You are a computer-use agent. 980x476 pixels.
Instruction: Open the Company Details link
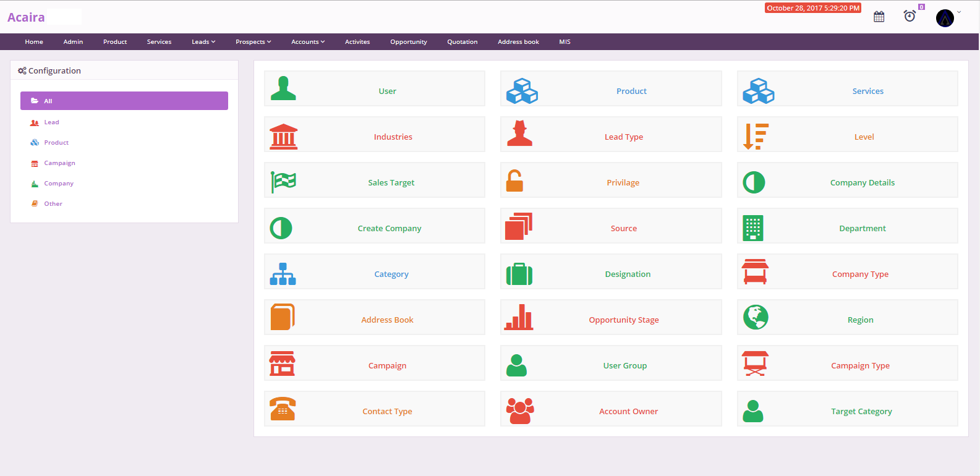(x=862, y=183)
